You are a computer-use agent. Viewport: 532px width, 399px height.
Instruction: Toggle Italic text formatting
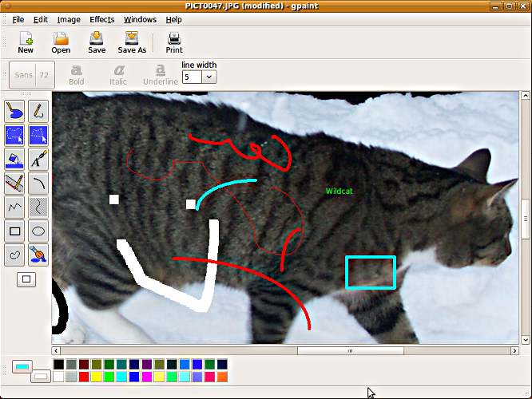point(118,74)
